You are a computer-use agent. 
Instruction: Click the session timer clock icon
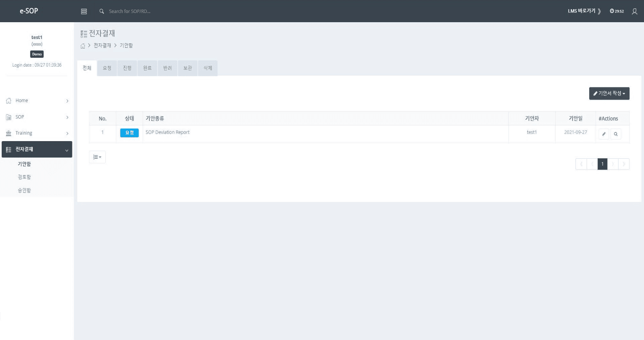[x=612, y=11]
